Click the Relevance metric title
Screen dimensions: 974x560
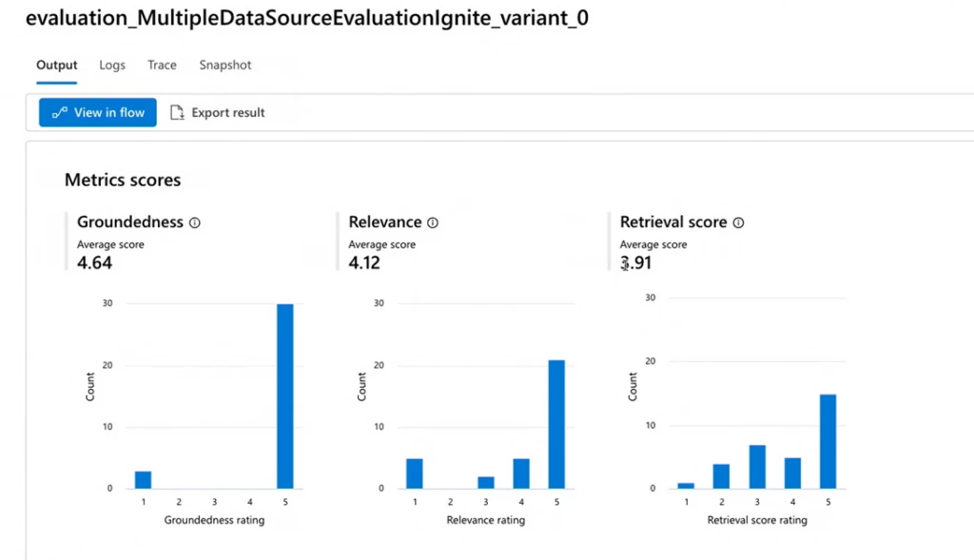(x=384, y=222)
